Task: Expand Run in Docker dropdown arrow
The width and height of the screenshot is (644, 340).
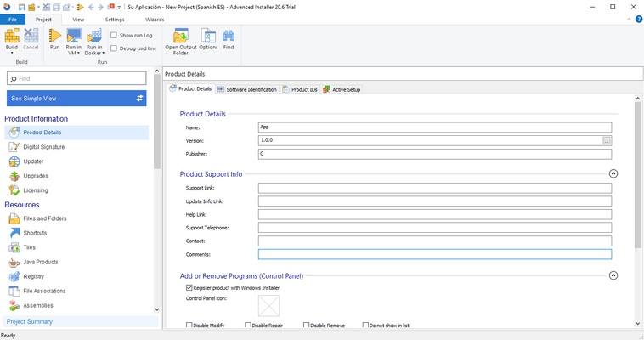Action: [103, 53]
